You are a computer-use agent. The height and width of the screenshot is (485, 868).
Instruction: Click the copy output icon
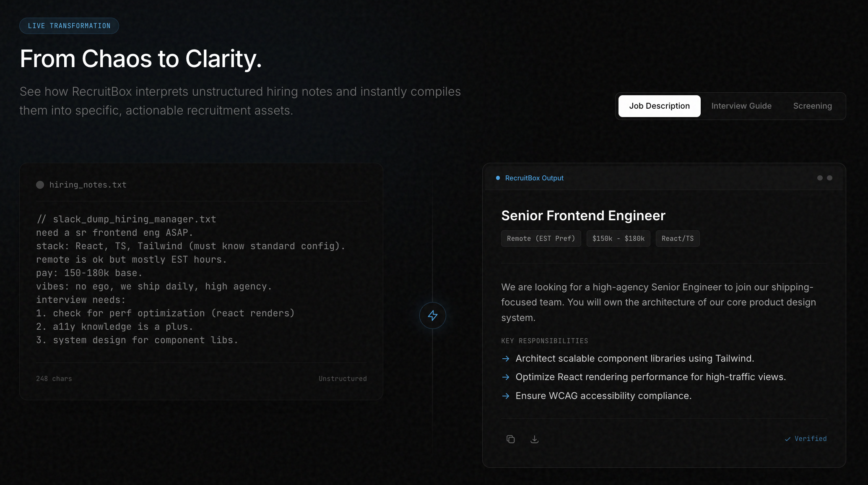click(510, 439)
